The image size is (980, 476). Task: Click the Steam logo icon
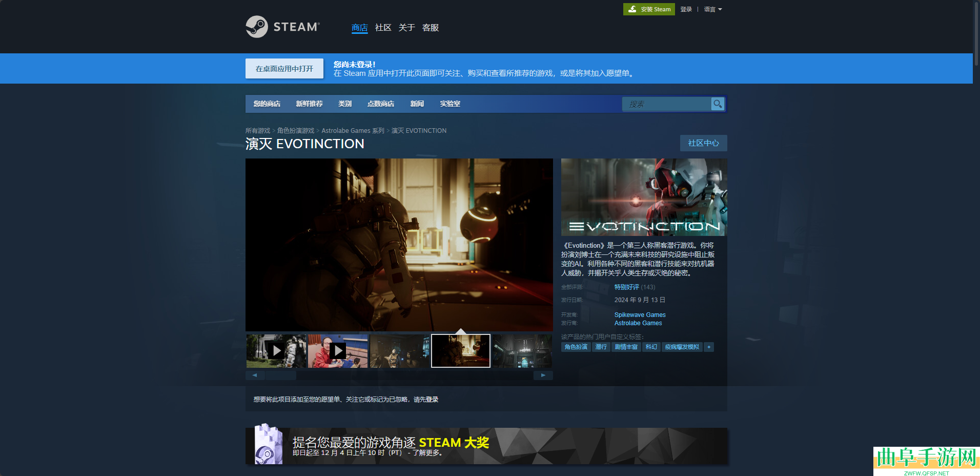[257, 27]
